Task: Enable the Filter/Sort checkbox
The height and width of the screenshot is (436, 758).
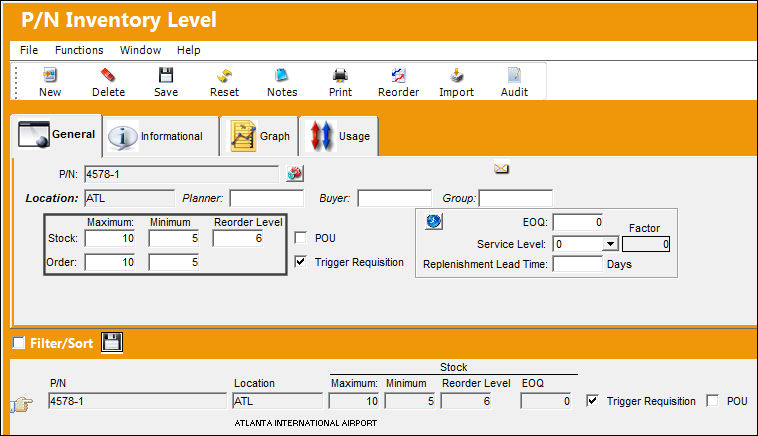Action: (18, 343)
